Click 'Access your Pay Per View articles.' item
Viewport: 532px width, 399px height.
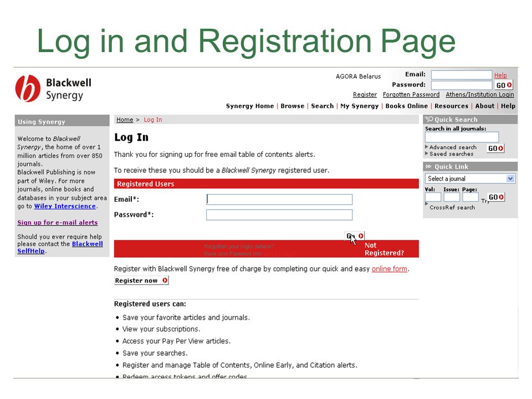[176, 341]
